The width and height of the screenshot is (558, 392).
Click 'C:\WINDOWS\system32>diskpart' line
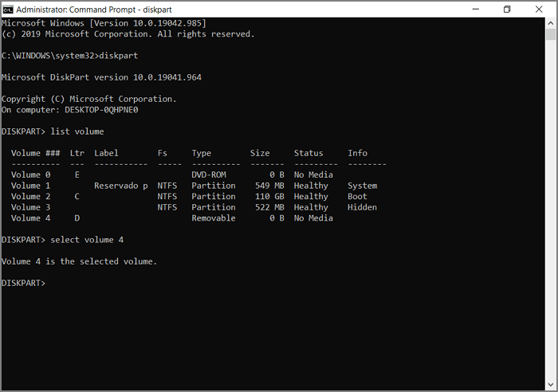[70, 56]
